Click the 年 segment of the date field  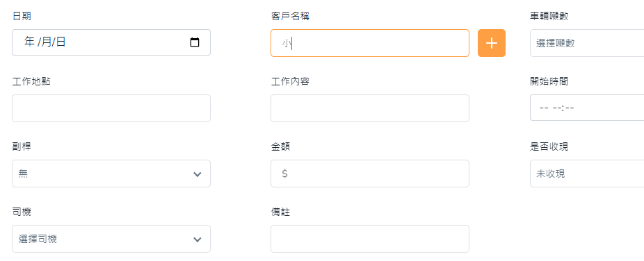coord(29,42)
